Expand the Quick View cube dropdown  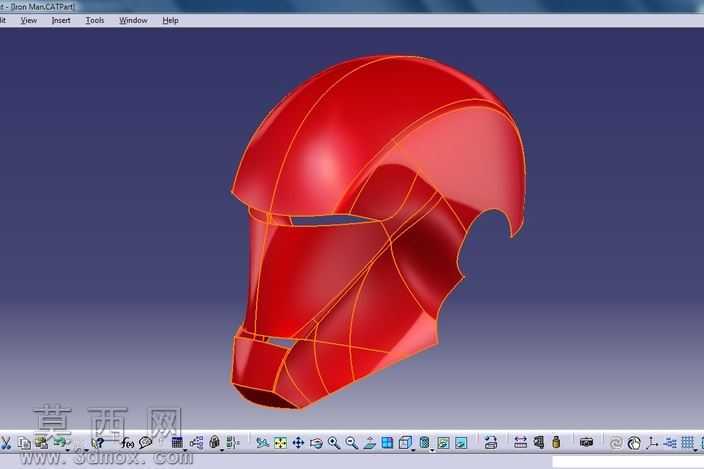[413, 449]
